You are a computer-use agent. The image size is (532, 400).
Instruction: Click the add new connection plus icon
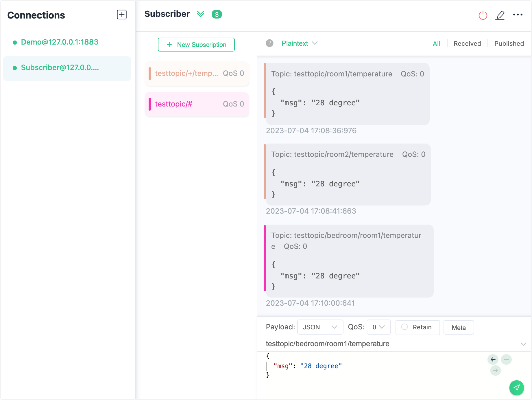[122, 15]
